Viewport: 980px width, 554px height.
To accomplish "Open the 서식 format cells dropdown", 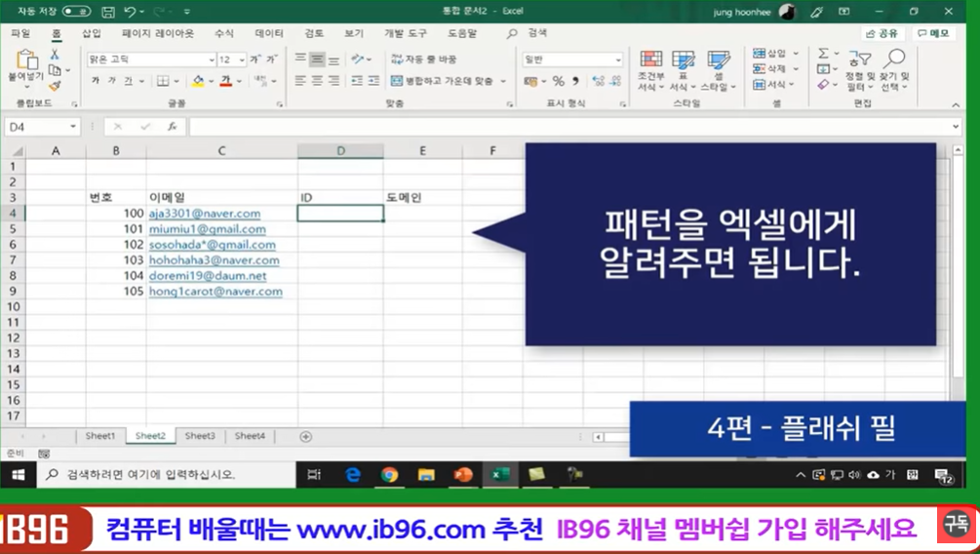I will coord(773,85).
